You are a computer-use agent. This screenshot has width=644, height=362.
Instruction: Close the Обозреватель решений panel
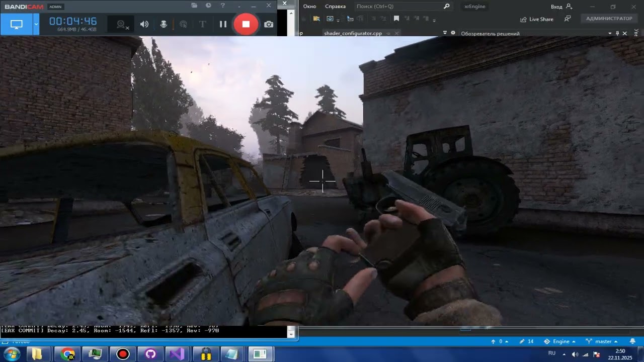[x=625, y=33]
